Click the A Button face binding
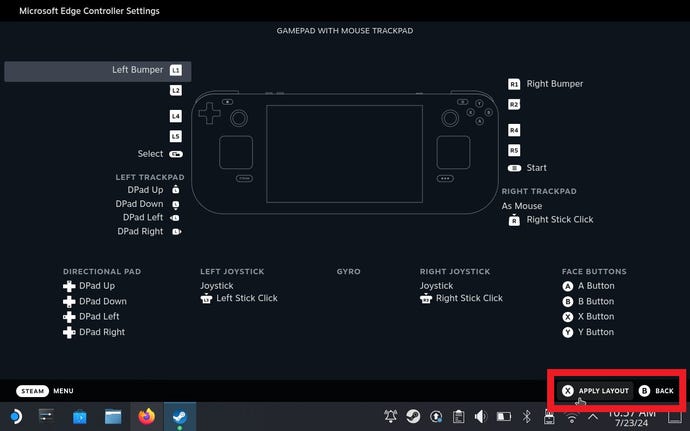690x431 pixels. point(589,286)
